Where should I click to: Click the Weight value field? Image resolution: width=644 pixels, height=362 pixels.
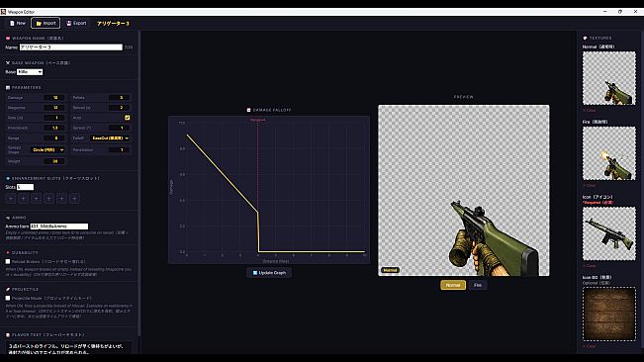(53, 161)
